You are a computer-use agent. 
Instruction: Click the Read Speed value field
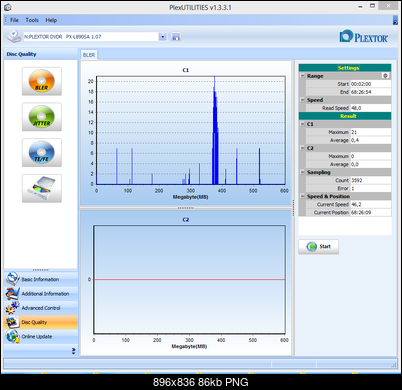pyautogui.click(x=371, y=108)
